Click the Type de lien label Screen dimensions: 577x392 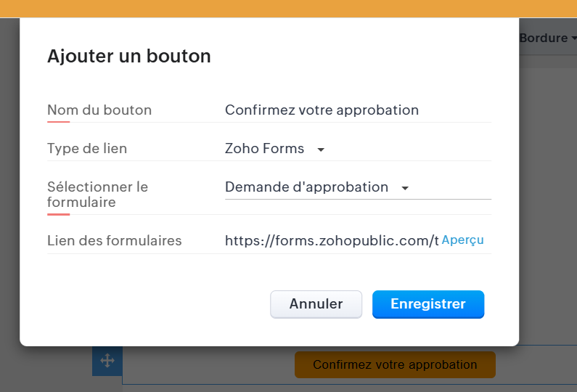(x=87, y=149)
